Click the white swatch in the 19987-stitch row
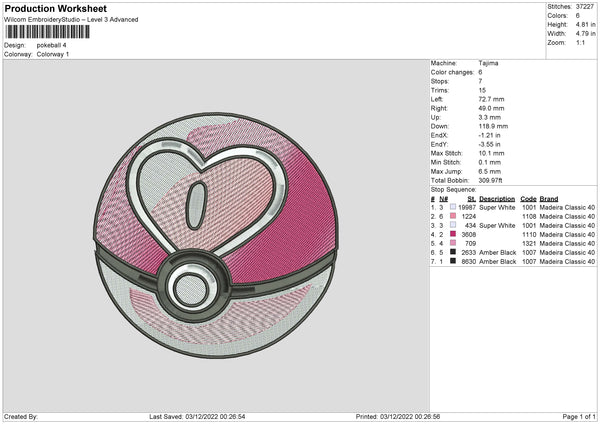The image size is (600, 424). click(453, 207)
